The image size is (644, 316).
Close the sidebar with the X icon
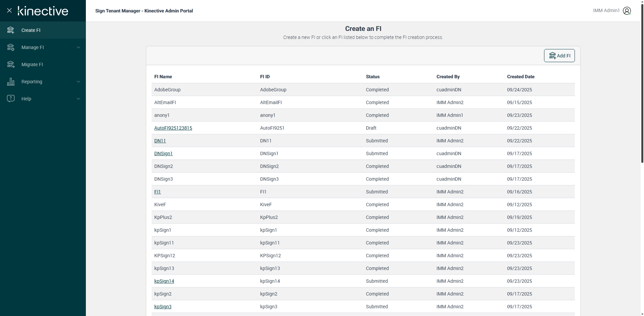(9, 11)
